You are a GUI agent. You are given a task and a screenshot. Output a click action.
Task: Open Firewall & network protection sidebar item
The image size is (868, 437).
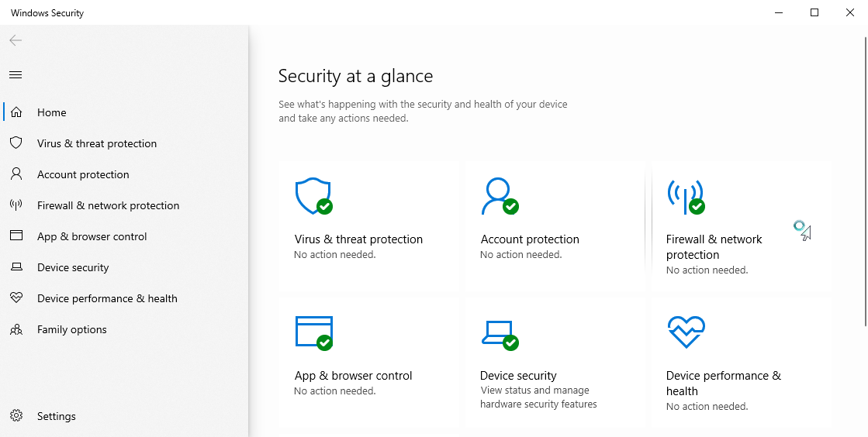[x=124, y=205]
